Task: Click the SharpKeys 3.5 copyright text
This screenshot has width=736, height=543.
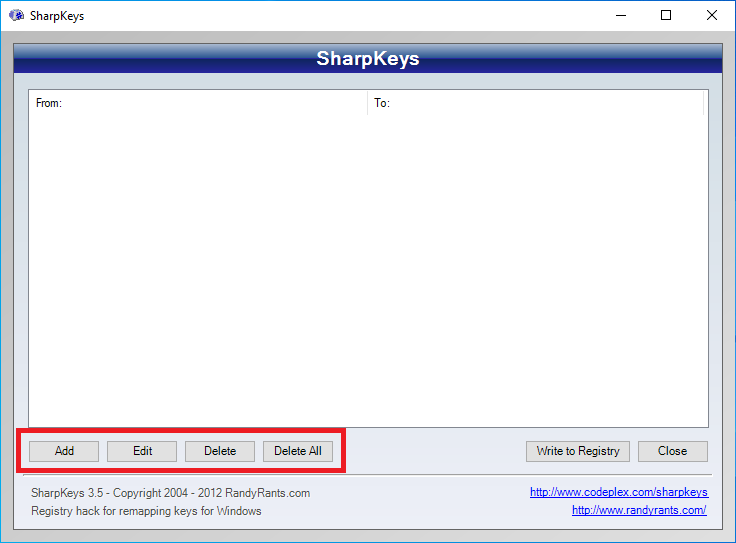Action: pyautogui.click(x=170, y=493)
